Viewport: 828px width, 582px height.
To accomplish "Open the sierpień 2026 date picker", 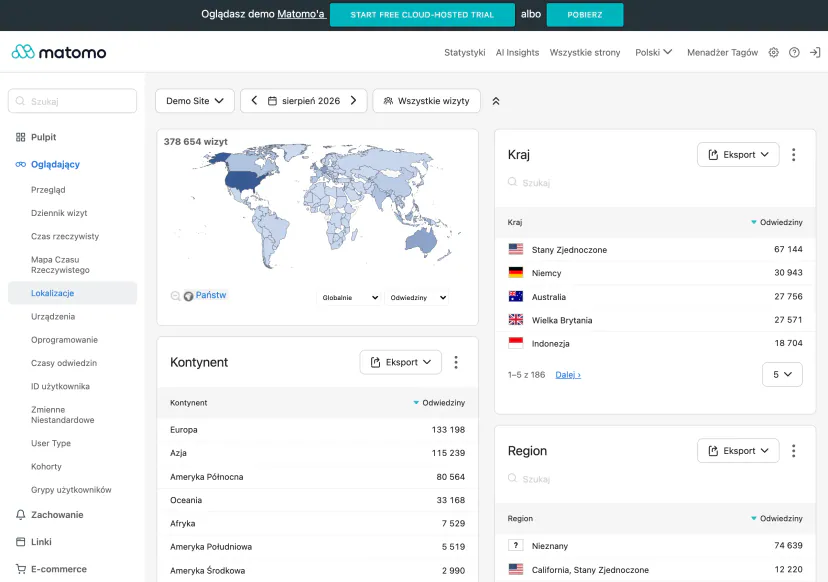I will [304, 101].
